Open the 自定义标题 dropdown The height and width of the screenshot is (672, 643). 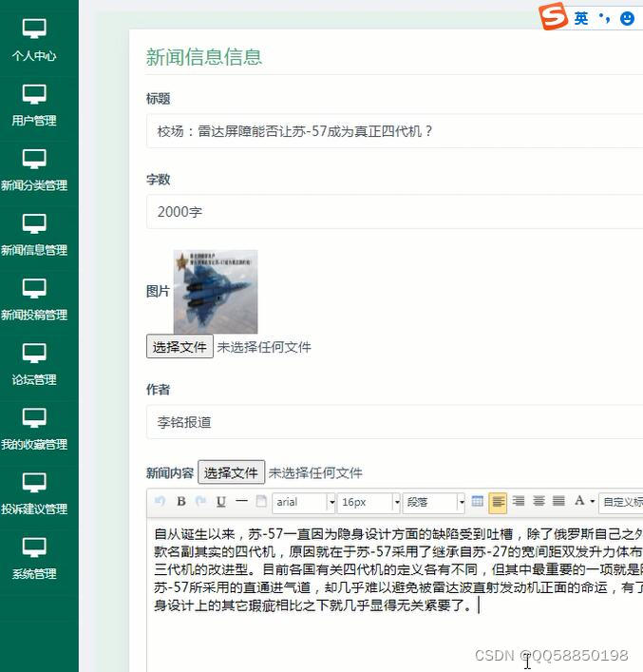pos(621,502)
